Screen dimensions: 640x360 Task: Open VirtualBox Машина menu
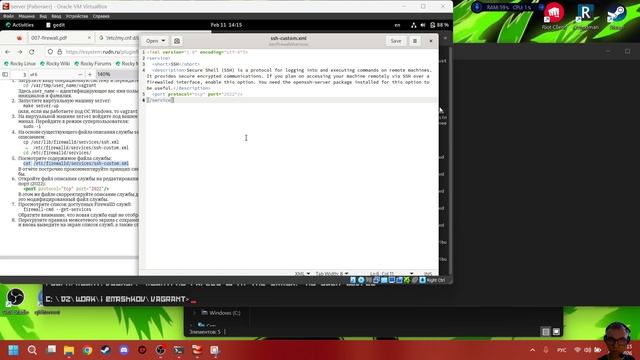[x=27, y=16]
